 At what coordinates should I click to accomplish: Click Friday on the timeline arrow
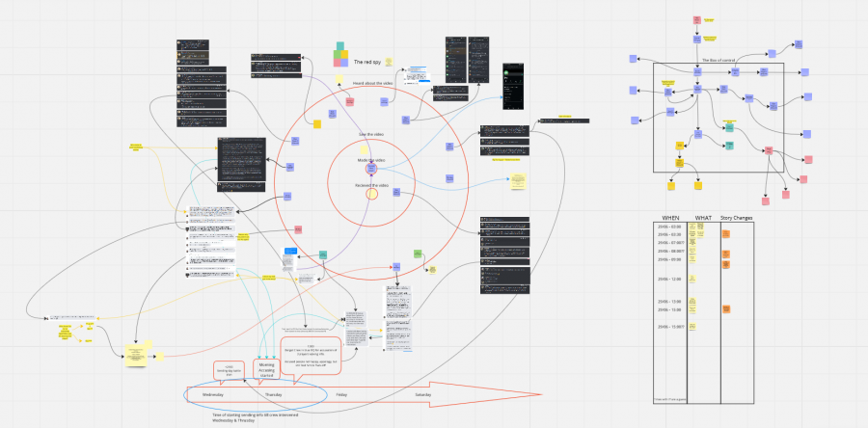pyautogui.click(x=341, y=395)
